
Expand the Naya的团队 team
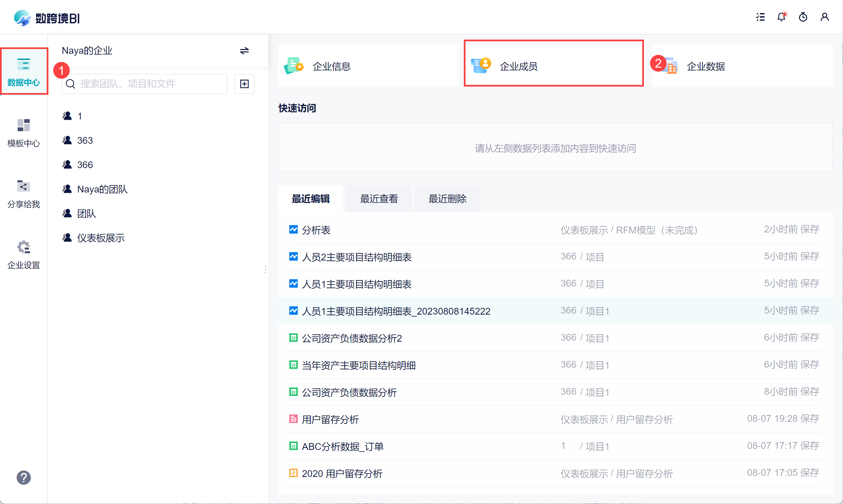click(x=102, y=189)
